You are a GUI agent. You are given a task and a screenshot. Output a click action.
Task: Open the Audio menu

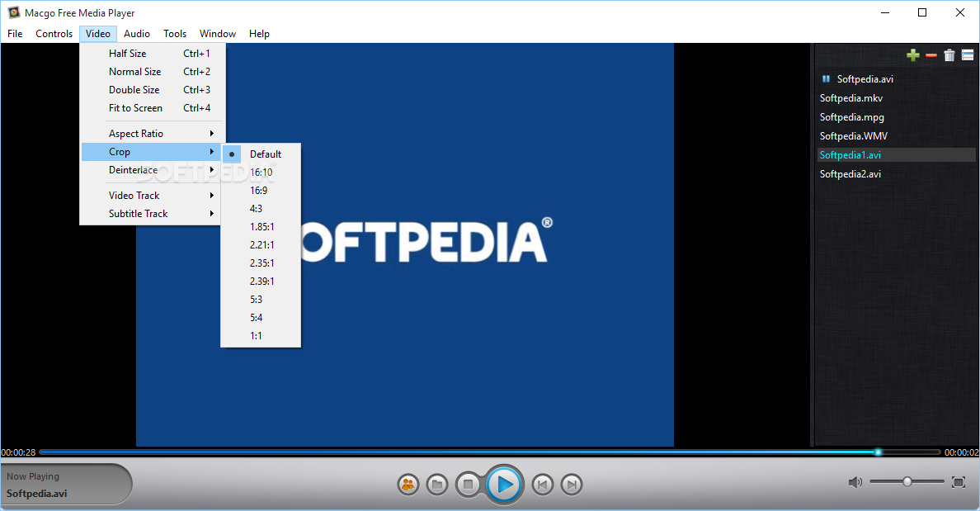tap(137, 34)
